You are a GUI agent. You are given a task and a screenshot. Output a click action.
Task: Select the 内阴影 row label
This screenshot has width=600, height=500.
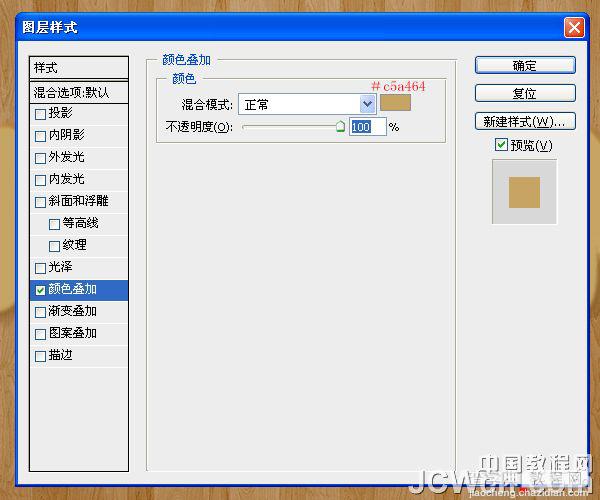click(x=67, y=135)
